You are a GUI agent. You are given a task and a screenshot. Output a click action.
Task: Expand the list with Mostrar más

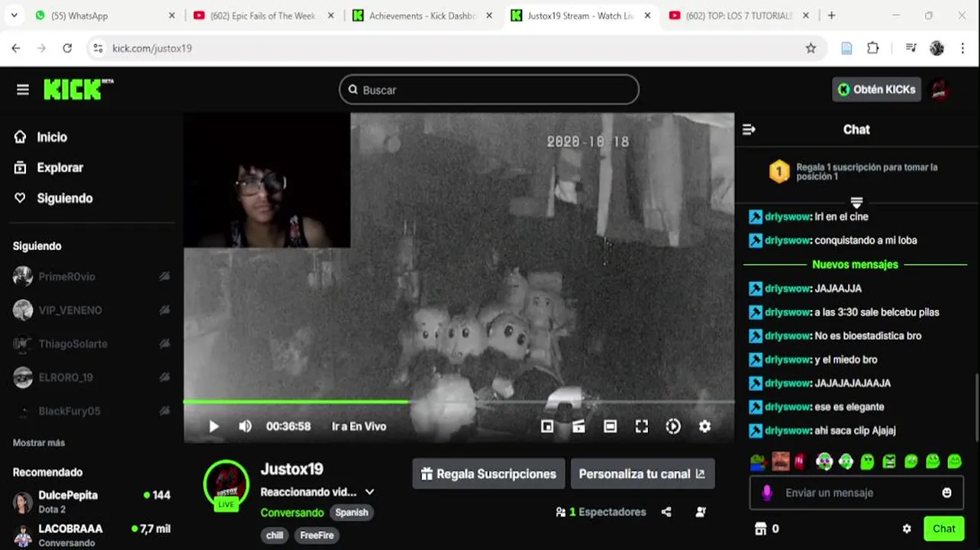point(39,442)
